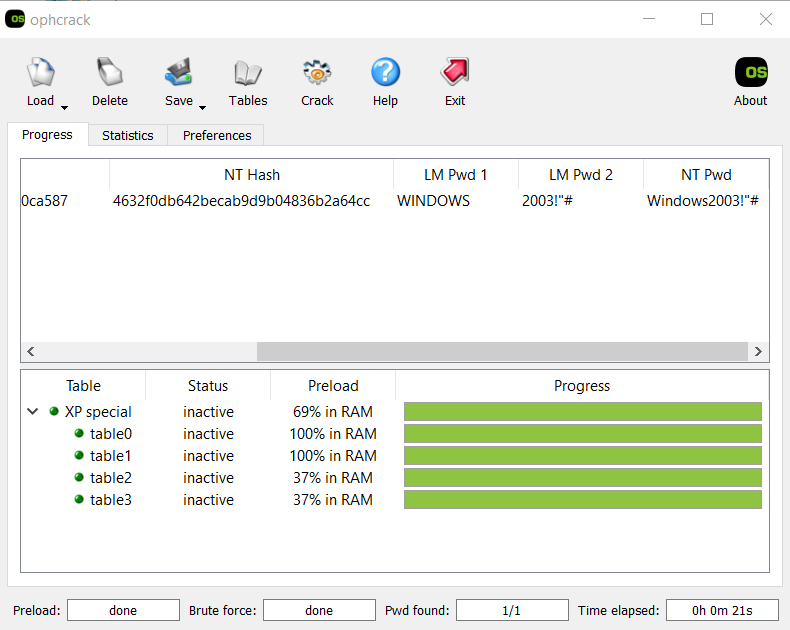The image size is (790, 630).
Task: Click the Preload column header
Action: 333,386
